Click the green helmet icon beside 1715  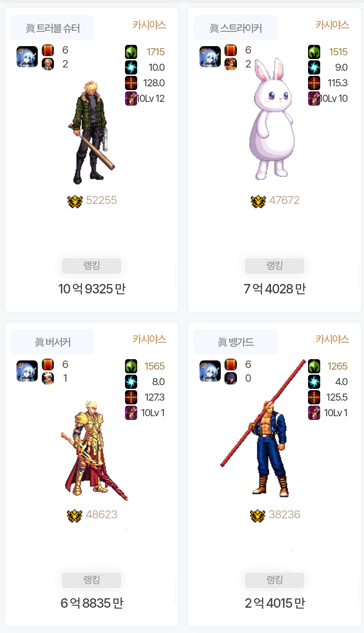tap(131, 52)
